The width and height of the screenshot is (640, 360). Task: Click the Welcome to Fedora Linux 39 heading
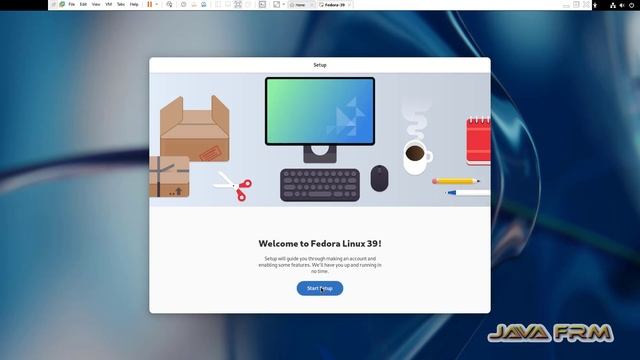320,244
